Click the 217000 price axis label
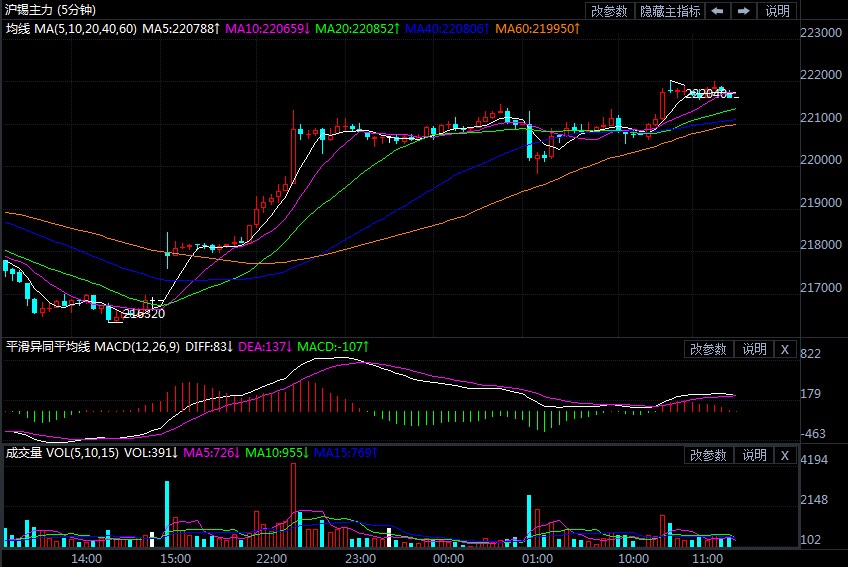This screenshot has width=848, height=567. point(821,287)
